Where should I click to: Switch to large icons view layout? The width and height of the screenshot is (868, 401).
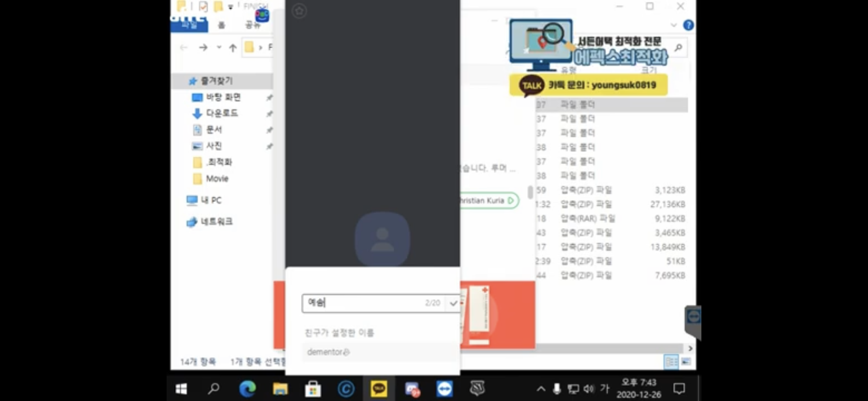[686, 362]
